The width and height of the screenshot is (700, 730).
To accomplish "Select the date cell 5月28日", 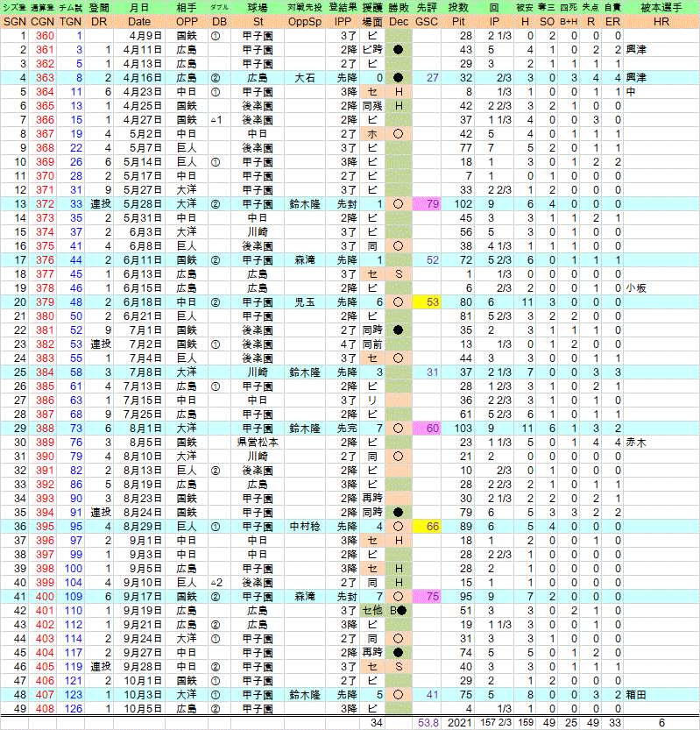I will [x=143, y=204].
